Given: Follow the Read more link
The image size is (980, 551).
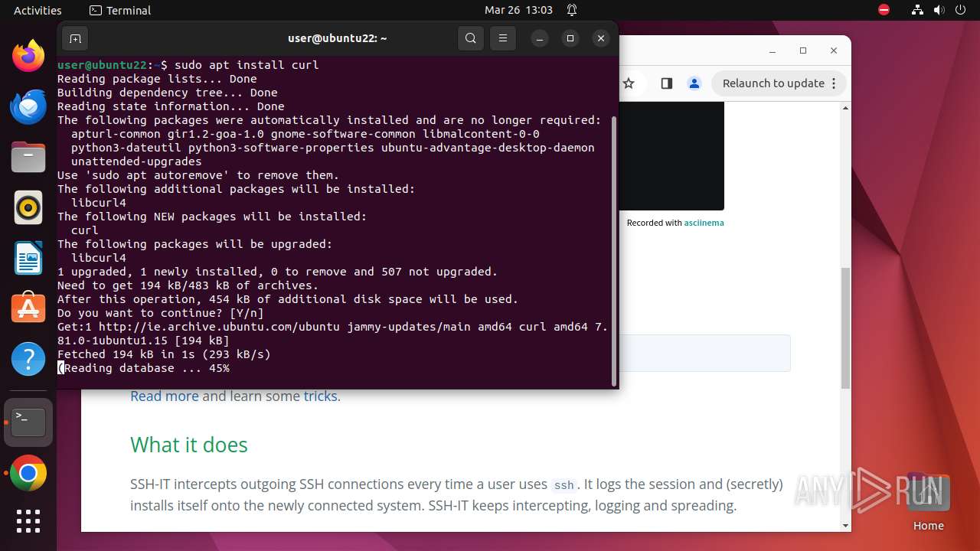Looking at the screenshot, I should click(164, 396).
